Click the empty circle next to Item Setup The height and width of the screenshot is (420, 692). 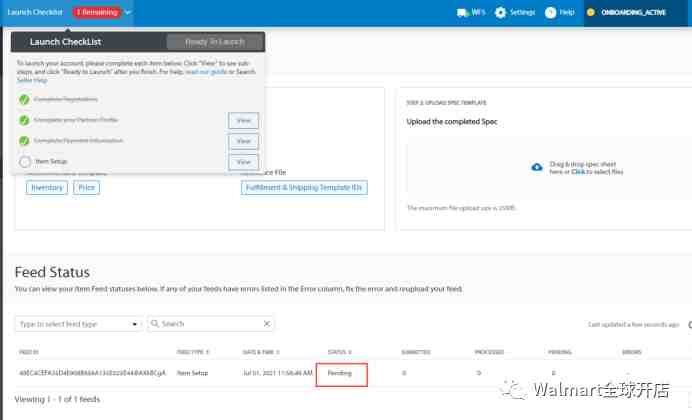pos(25,161)
